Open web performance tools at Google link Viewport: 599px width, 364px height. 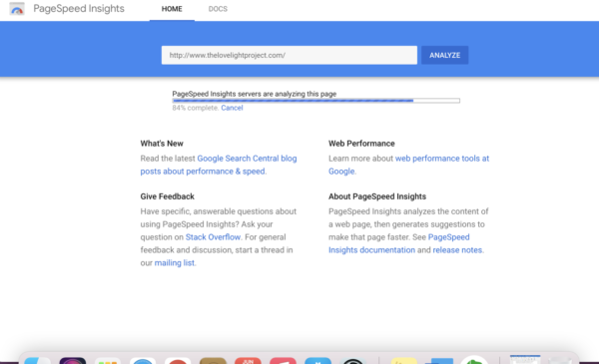coord(408,165)
